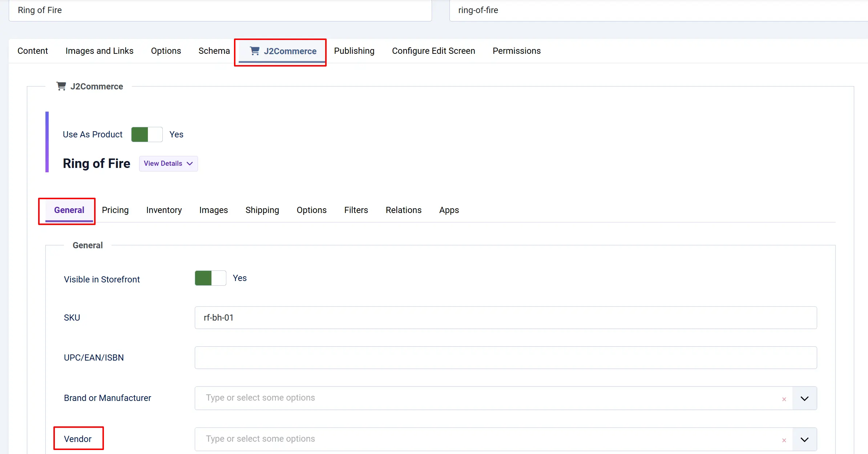This screenshot has width=868, height=454.
Task: Click the Brand or Manufacturer label
Action: tap(108, 398)
